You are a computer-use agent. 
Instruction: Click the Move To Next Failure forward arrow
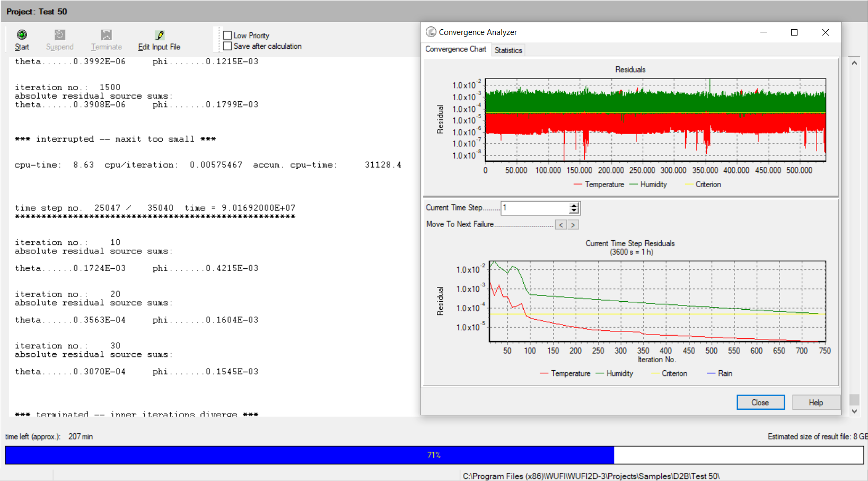click(x=573, y=224)
